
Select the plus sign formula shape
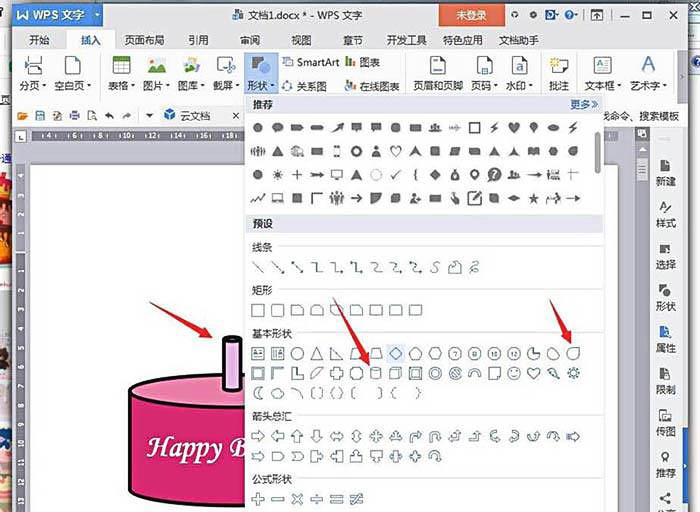click(258, 499)
